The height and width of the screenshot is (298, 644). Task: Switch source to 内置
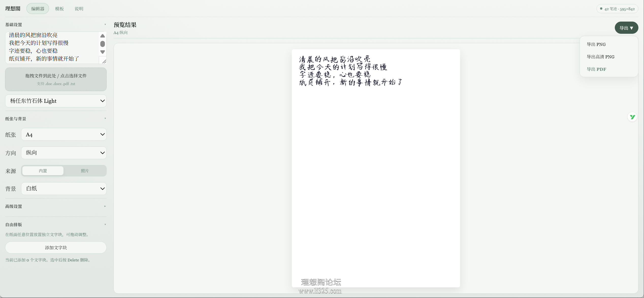(x=43, y=171)
